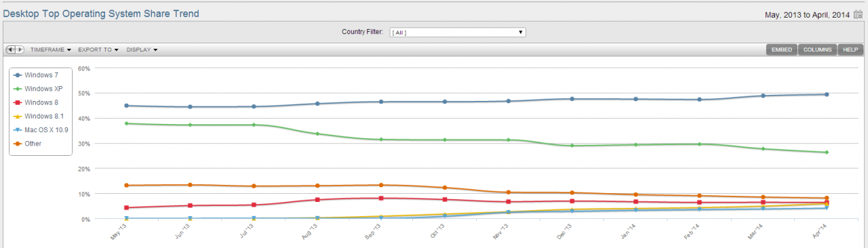Open the Country Filter dropdown

coord(458,32)
